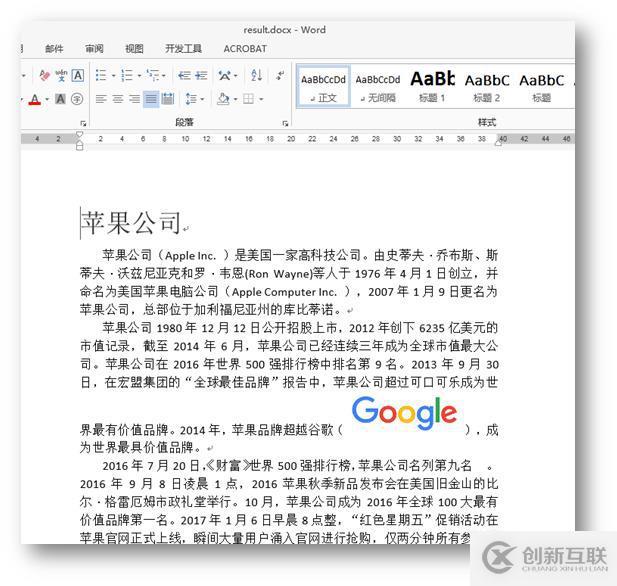The image size is (617, 586).
Task: Click the right indent marker on ruler
Action: 498,143
